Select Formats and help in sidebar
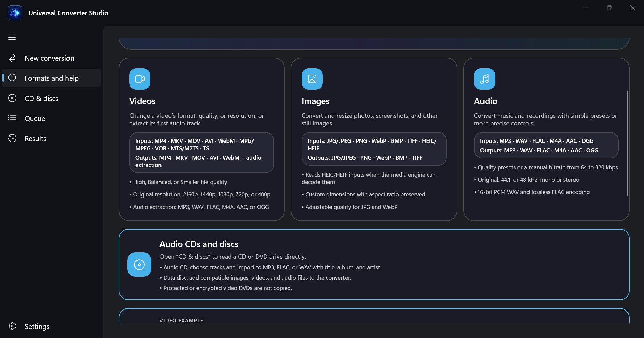This screenshot has width=644, height=338. (51, 78)
